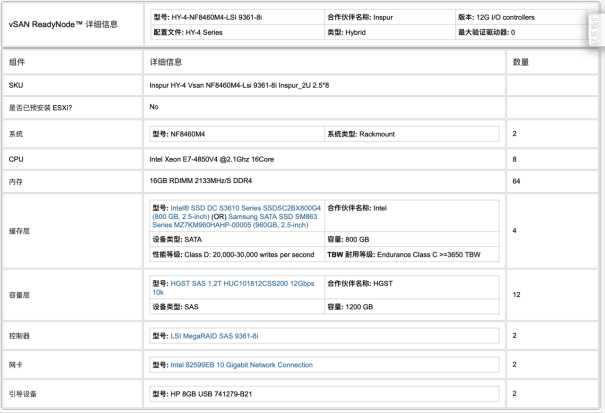The width and height of the screenshot is (605, 413).
Task: Select system model NF8460M4 cell
Action: click(237, 134)
